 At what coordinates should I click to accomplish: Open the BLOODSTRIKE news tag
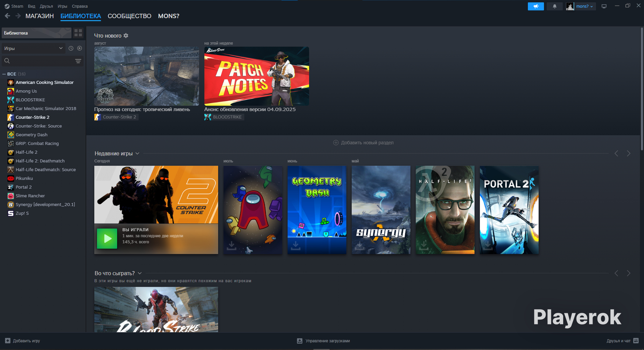click(x=224, y=117)
